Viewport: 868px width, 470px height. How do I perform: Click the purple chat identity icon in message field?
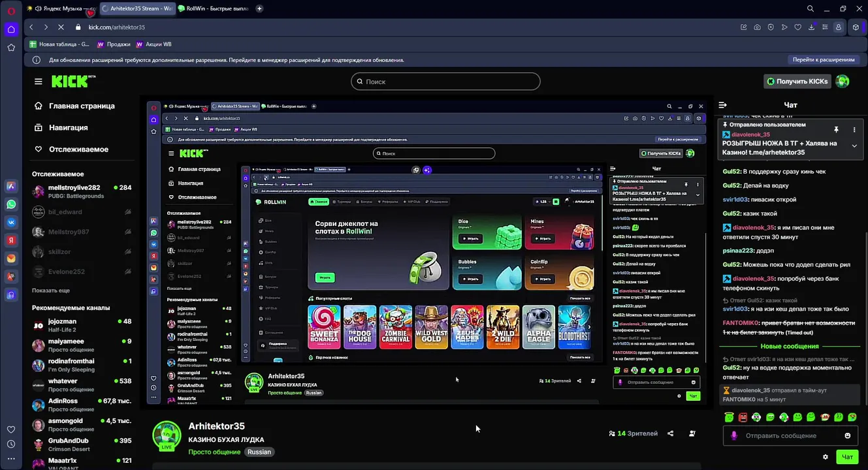tap(734, 435)
